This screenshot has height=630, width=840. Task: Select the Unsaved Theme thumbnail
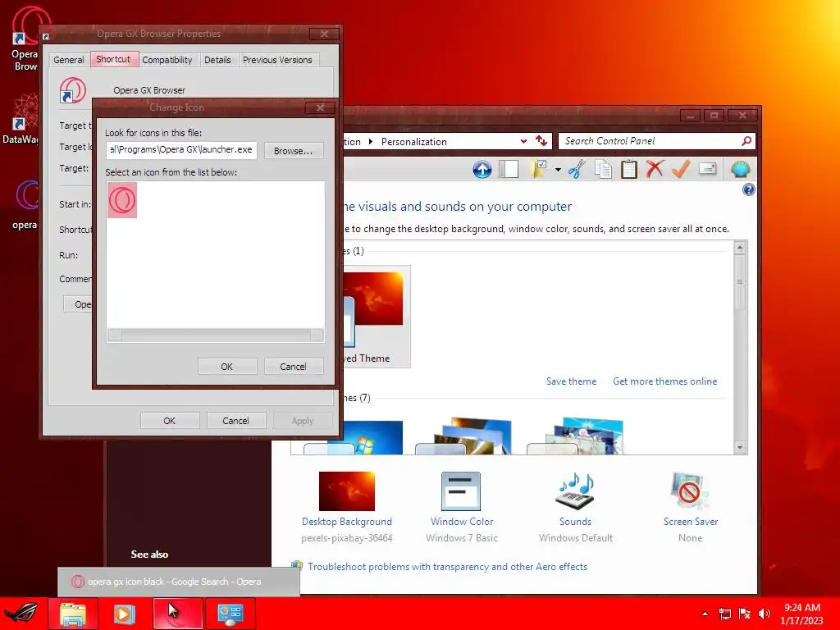point(377,316)
